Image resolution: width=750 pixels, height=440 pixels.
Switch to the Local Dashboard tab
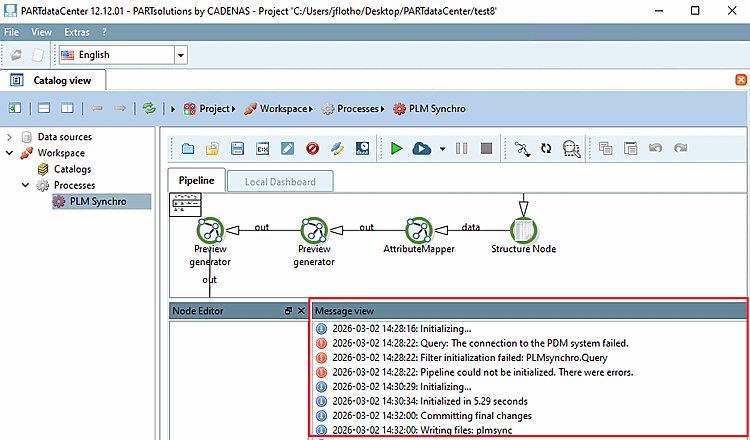pos(280,182)
